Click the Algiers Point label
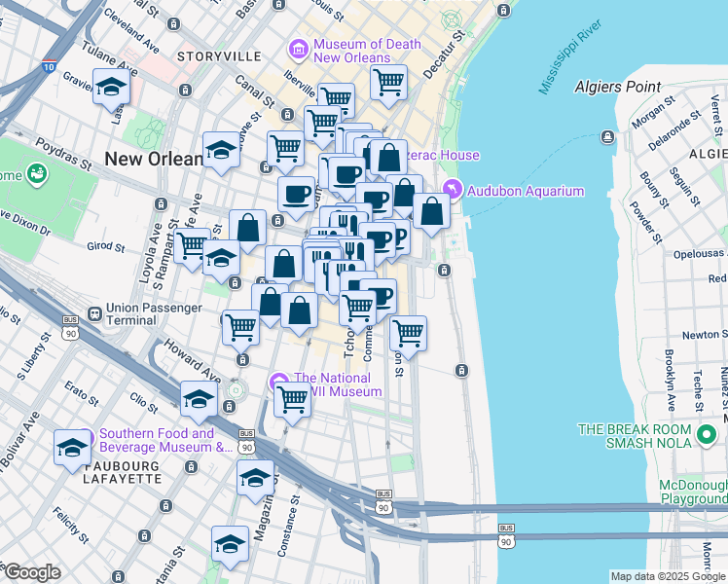This screenshot has height=584, width=728. tap(617, 88)
